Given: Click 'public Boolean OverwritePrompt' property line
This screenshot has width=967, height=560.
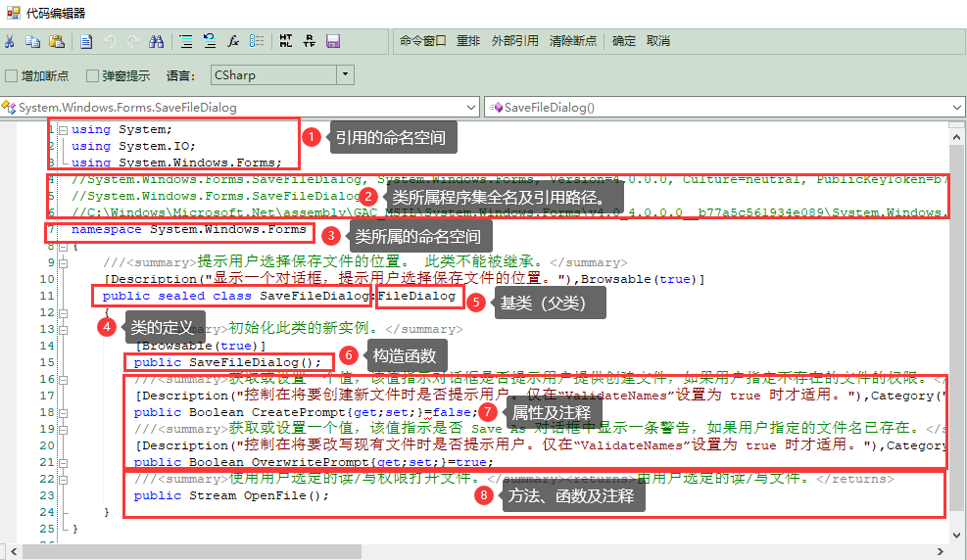Looking at the screenshot, I should [x=314, y=463].
